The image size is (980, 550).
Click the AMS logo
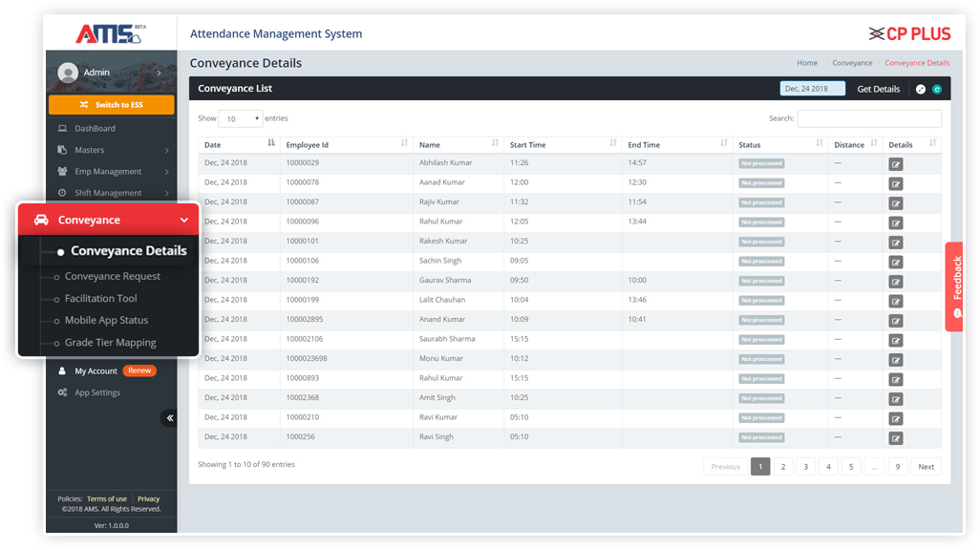[111, 33]
